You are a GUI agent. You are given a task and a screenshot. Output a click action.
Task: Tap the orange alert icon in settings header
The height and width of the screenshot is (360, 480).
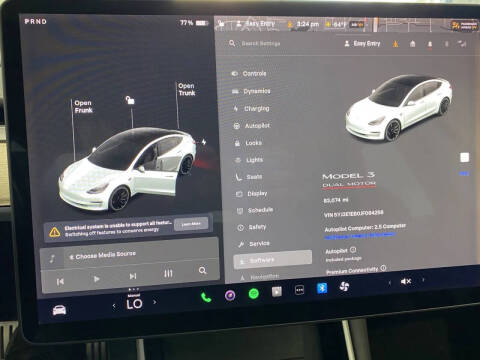[395, 44]
